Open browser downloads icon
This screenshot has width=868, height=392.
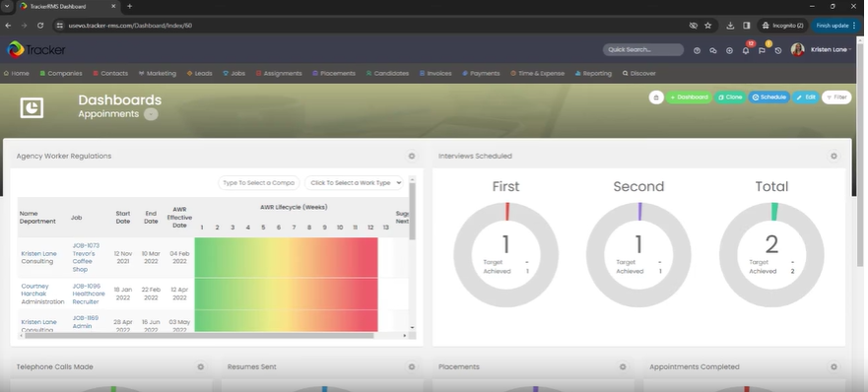(x=730, y=26)
